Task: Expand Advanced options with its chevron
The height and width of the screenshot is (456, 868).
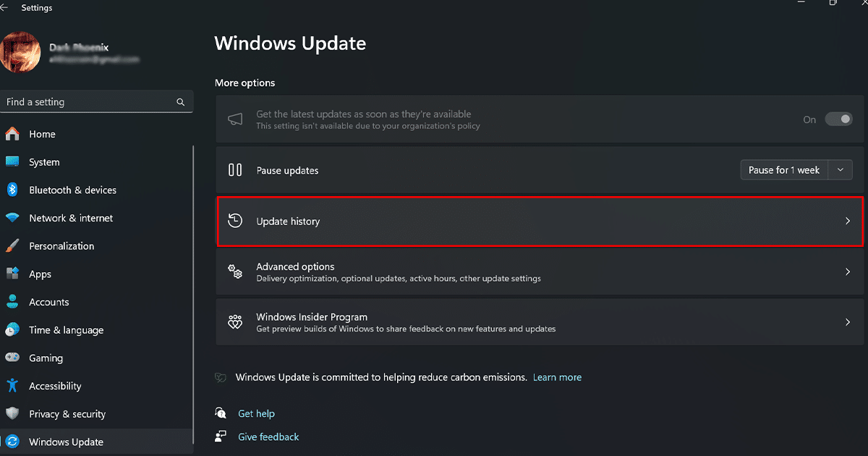Action: tap(848, 272)
